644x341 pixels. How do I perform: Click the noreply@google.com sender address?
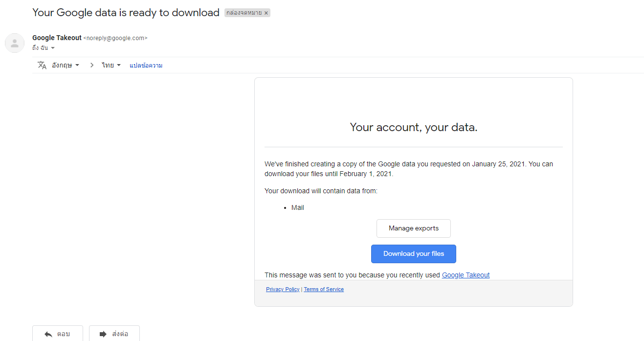[x=115, y=38]
